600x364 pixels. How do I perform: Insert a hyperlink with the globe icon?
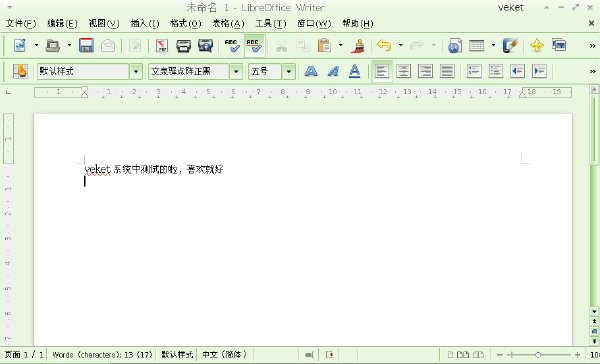click(x=455, y=46)
